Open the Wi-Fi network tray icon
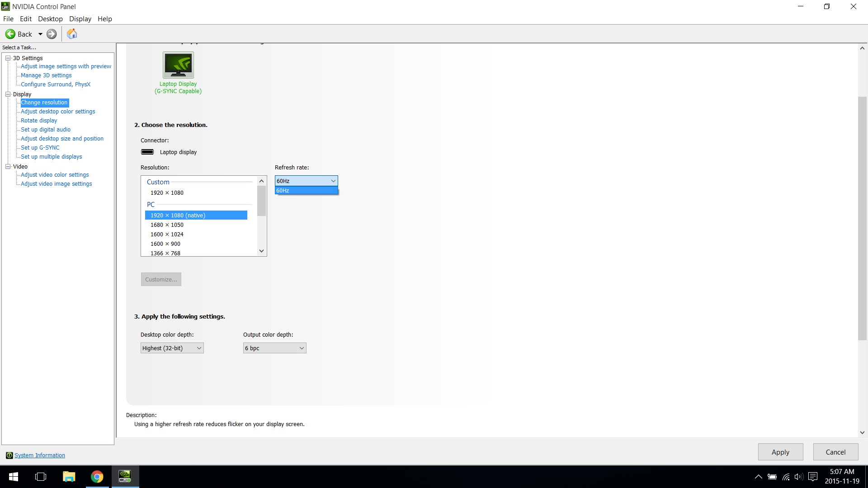868x488 pixels. 786,477
